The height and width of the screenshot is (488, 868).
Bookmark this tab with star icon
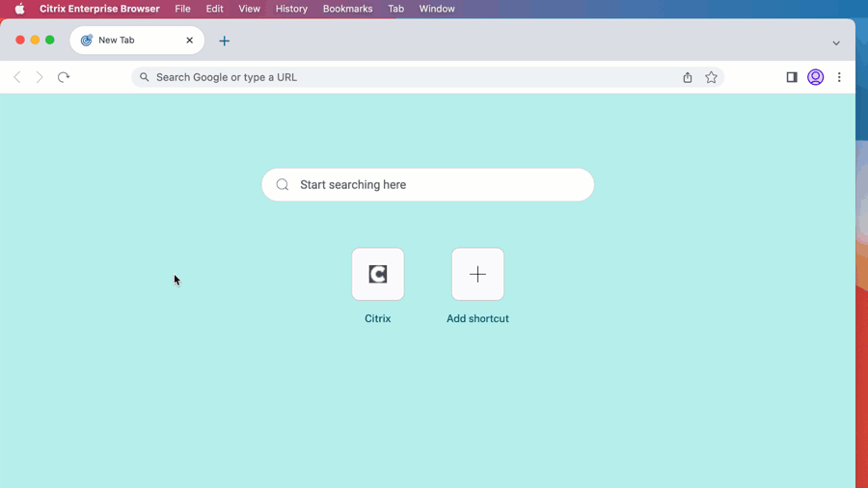711,77
